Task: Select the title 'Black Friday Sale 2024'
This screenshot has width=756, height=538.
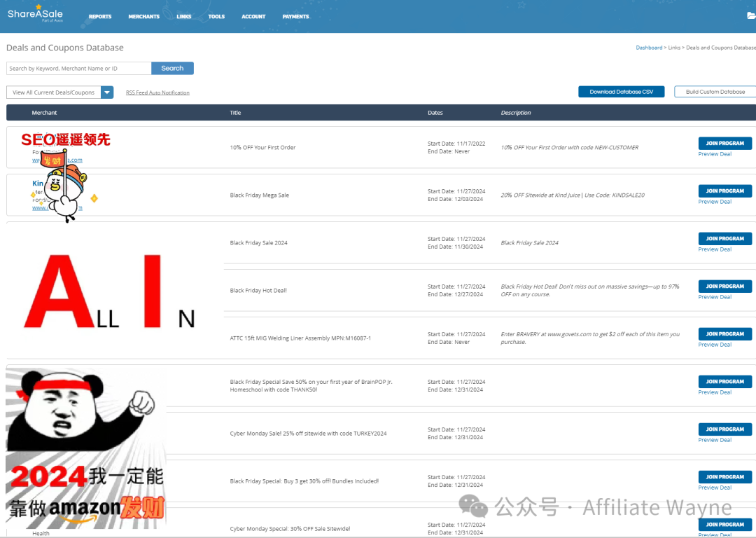Action: 258,243
